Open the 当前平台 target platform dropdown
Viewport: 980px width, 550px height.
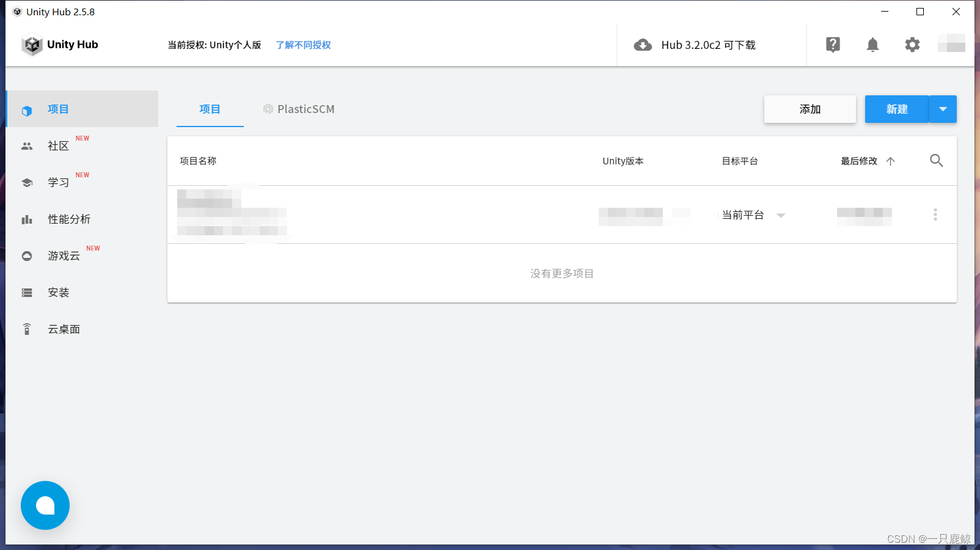(753, 215)
